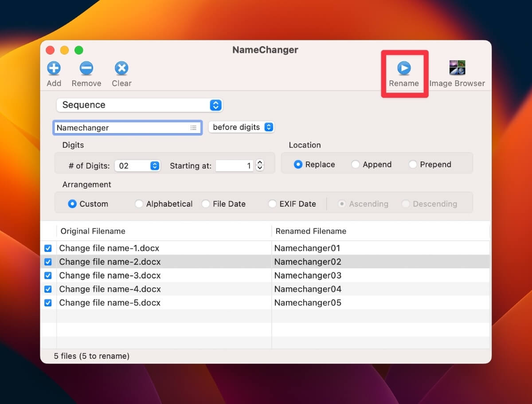Uncheck Change file name-5.docx

point(48,302)
